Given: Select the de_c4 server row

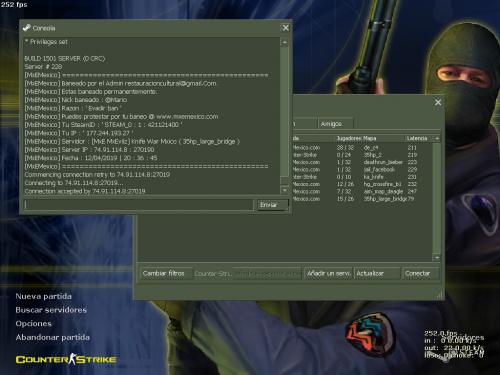Looking at the screenshot, I should (x=362, y=148).
